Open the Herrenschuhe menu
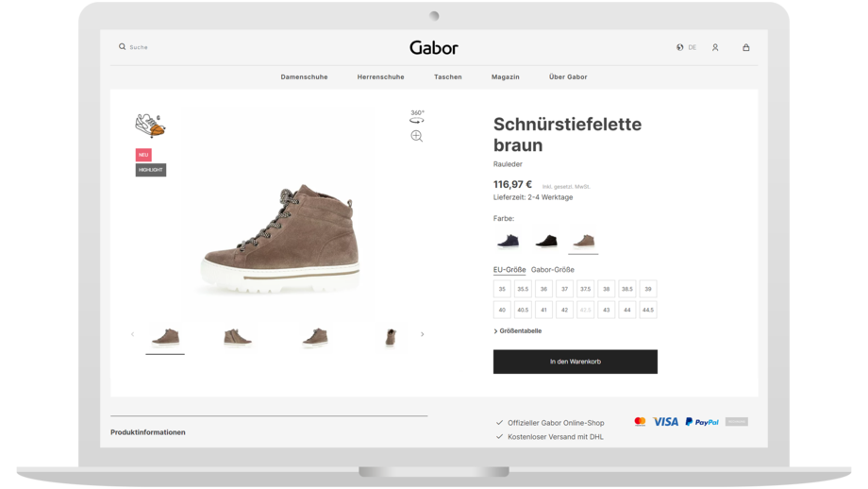 (380, 76)
